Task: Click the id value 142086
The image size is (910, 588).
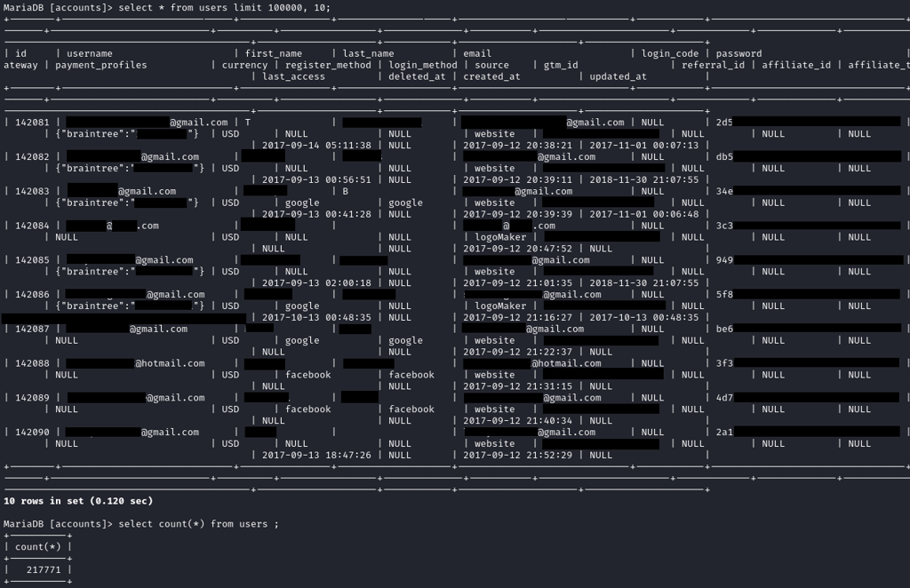Action: pos(32,295)
